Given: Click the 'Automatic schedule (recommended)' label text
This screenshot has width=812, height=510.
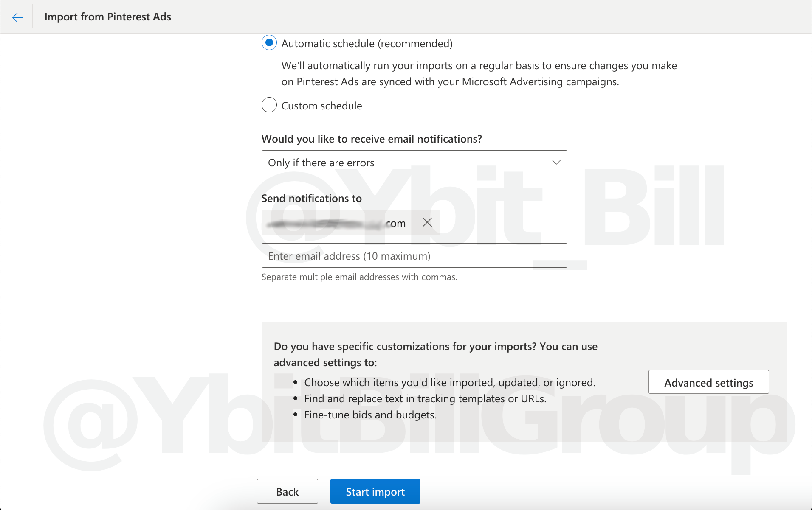Looking at the screenshot, I should [367, 44].
